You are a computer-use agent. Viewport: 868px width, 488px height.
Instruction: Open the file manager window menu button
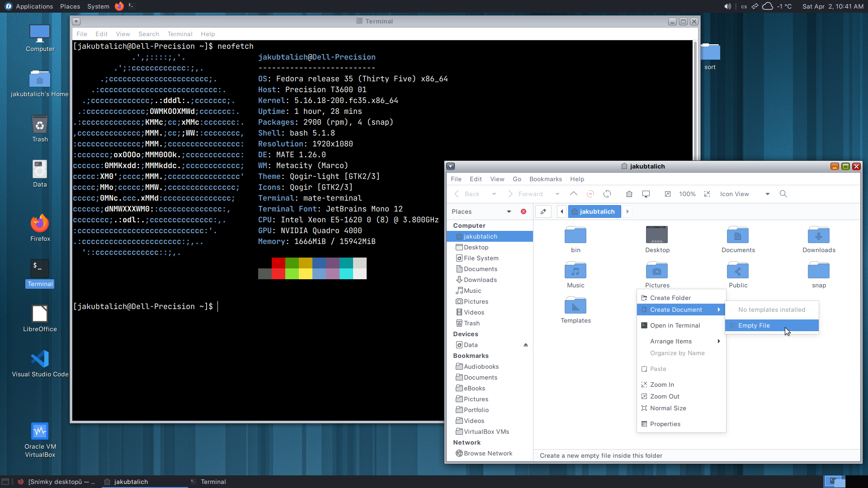coord(451,166)
